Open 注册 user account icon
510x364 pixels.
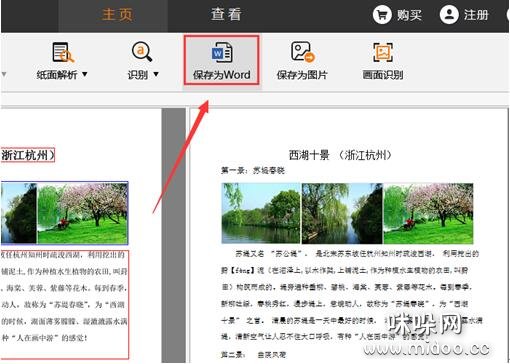[449, 15]
